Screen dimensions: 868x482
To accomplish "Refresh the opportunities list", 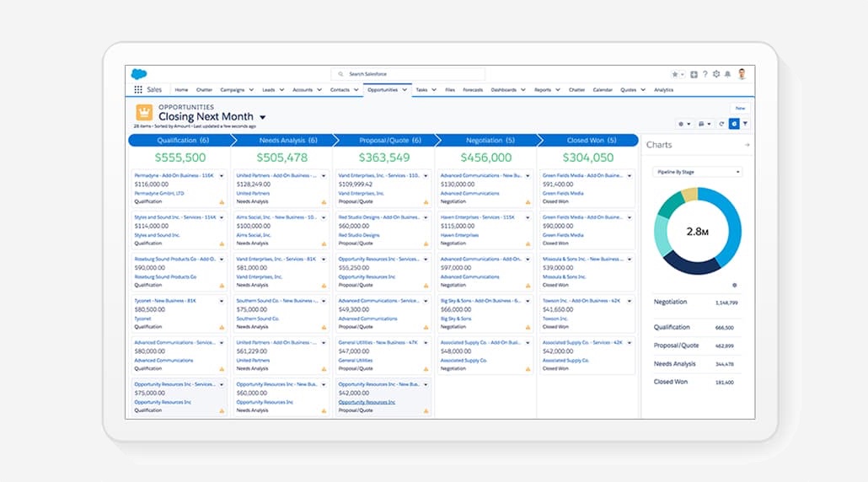I will tap(721, 124).
